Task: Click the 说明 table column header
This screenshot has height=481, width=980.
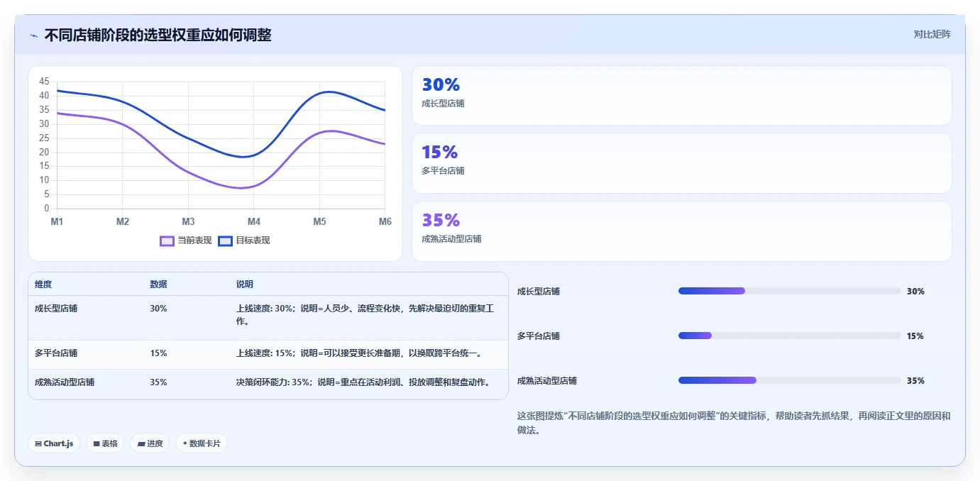Action: (244, 284)
